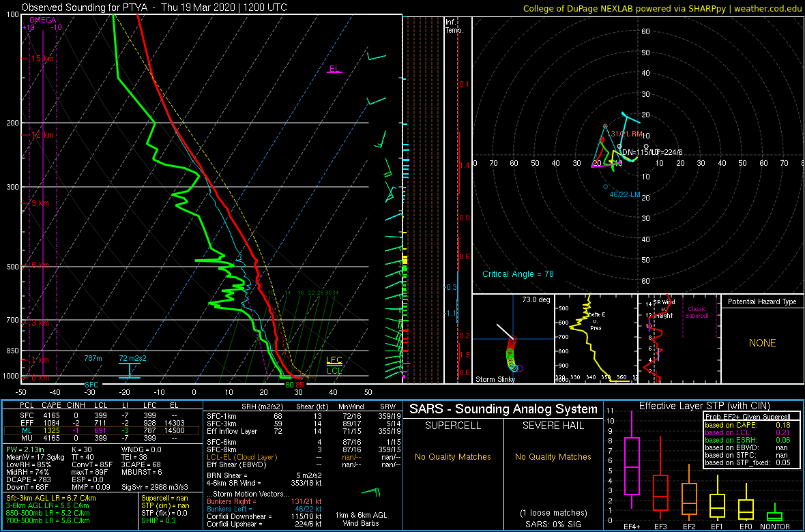Select the 'Critical Angle = 78' text
805x532 pixels.
point(518,274)
